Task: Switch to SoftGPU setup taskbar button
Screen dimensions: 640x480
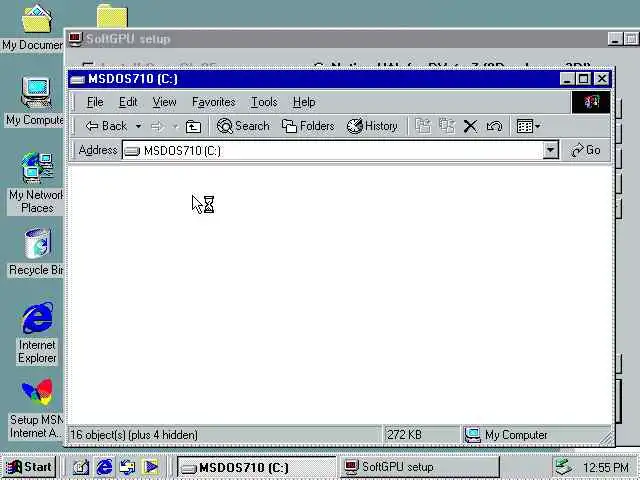Action: click(419, 467)
